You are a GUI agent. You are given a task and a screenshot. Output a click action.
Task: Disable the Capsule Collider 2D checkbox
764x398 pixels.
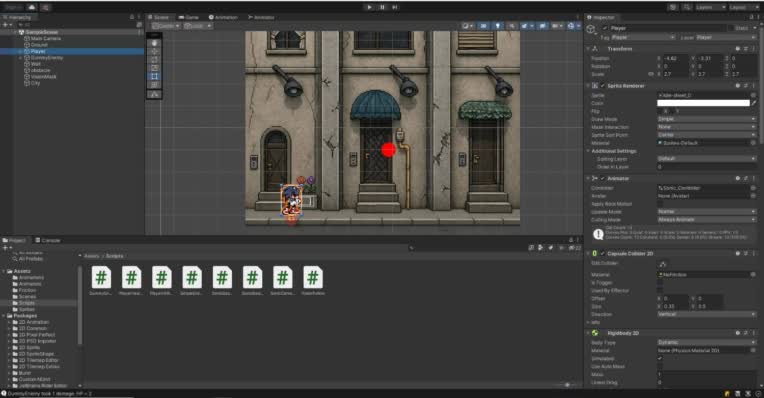click(603, 253)
